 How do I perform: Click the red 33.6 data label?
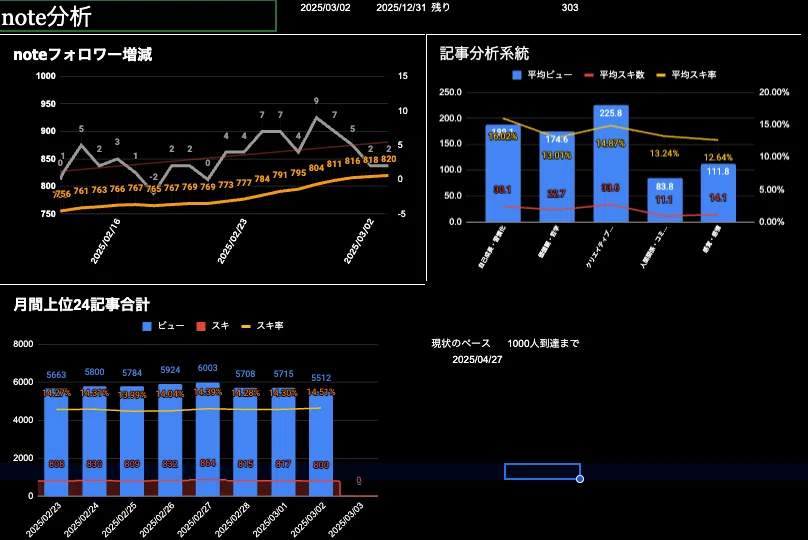click(611, 188)
